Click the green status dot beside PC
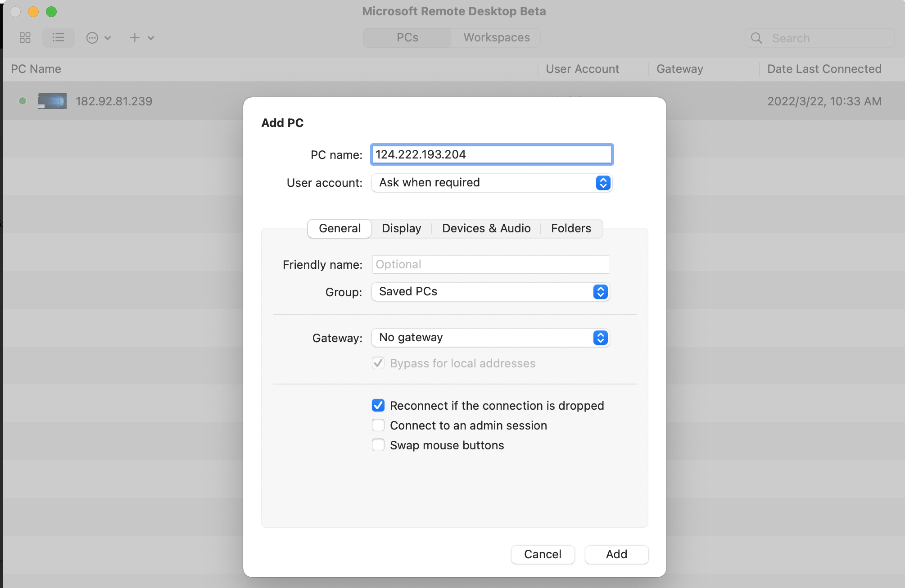The image size is (905, 588). pos(23,101)
